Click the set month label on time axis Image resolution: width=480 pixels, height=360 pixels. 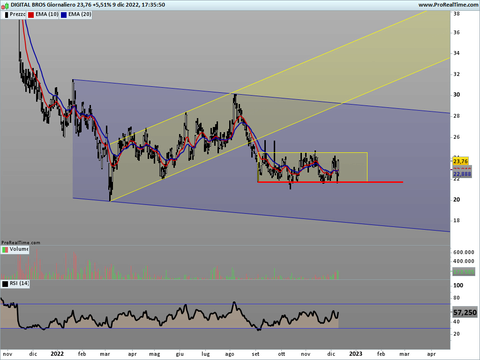tap(256, 354)
